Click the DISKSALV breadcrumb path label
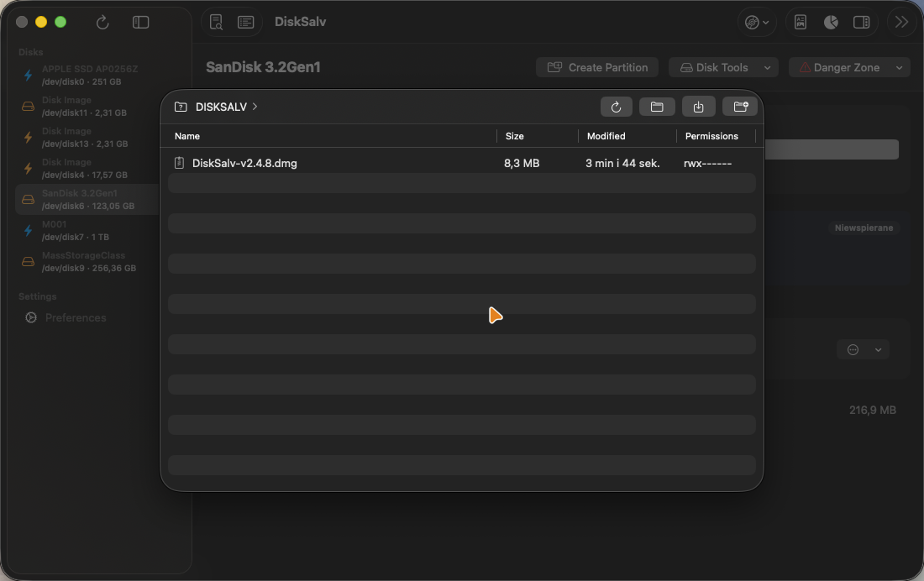The image size is (924, 581). [x=221, y=107]
